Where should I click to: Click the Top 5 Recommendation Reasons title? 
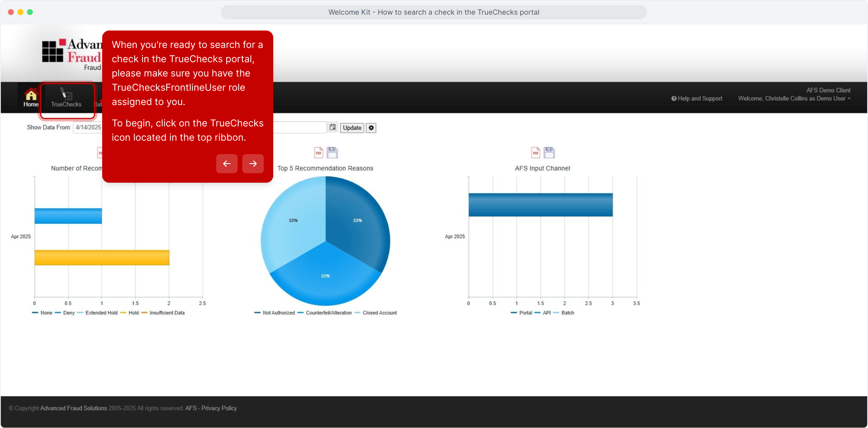(x=325, y=168)
